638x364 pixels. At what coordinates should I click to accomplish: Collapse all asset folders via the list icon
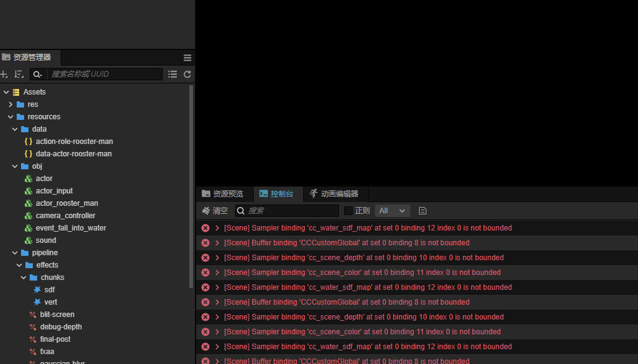(173, 74)
